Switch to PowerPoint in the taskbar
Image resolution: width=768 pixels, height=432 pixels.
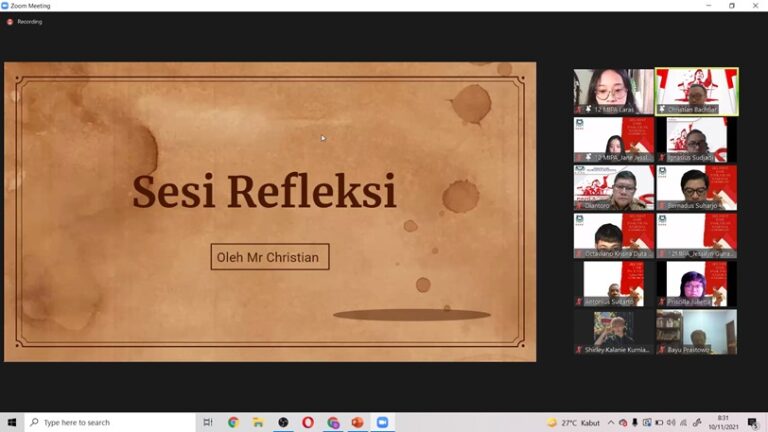click(x=357, y=423)
